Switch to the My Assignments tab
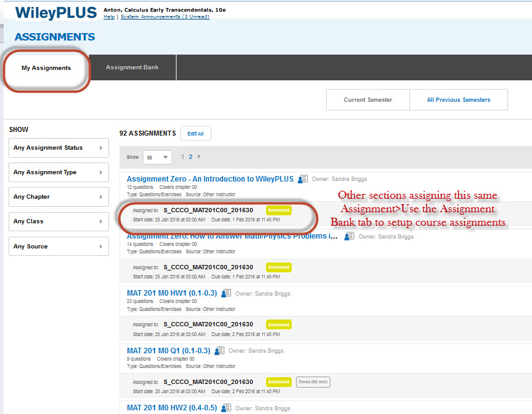532x414 pixels. (x=46, y=68)
